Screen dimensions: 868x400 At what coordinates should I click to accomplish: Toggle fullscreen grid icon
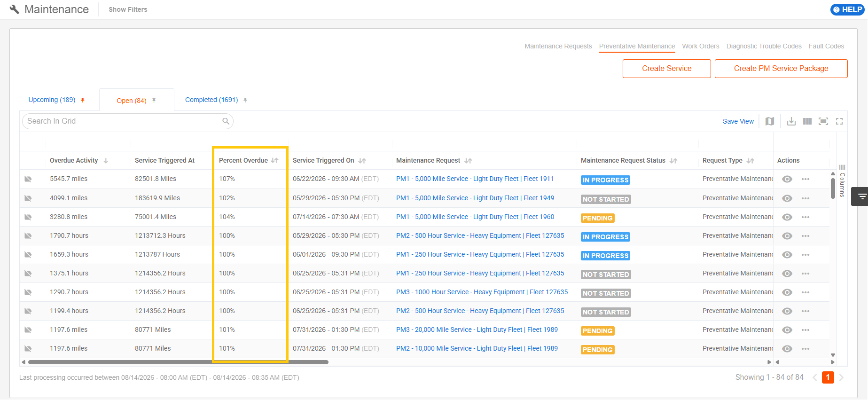pyautogui.click(x=839, y=121)
